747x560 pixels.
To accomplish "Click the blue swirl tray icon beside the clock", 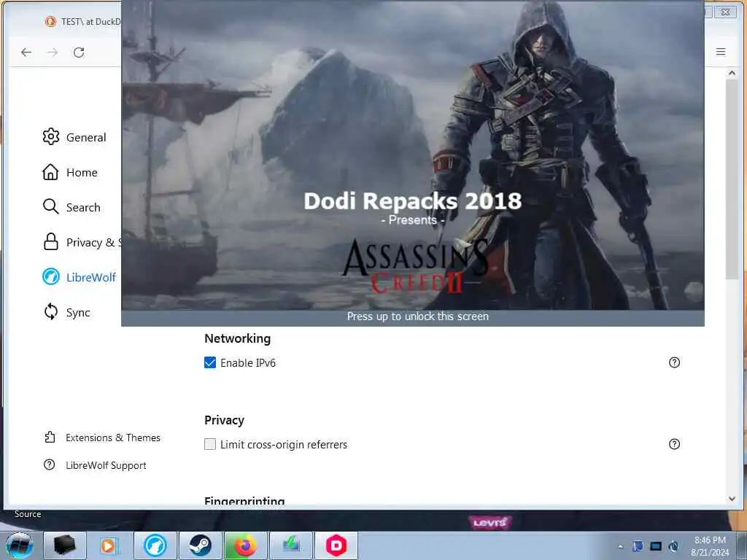I will point(673,546).
